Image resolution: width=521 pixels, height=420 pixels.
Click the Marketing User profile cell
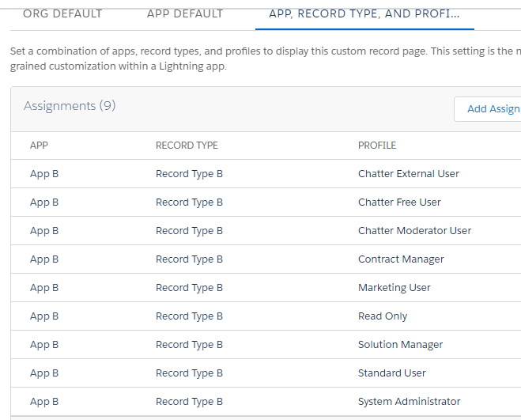coord(394,288)
